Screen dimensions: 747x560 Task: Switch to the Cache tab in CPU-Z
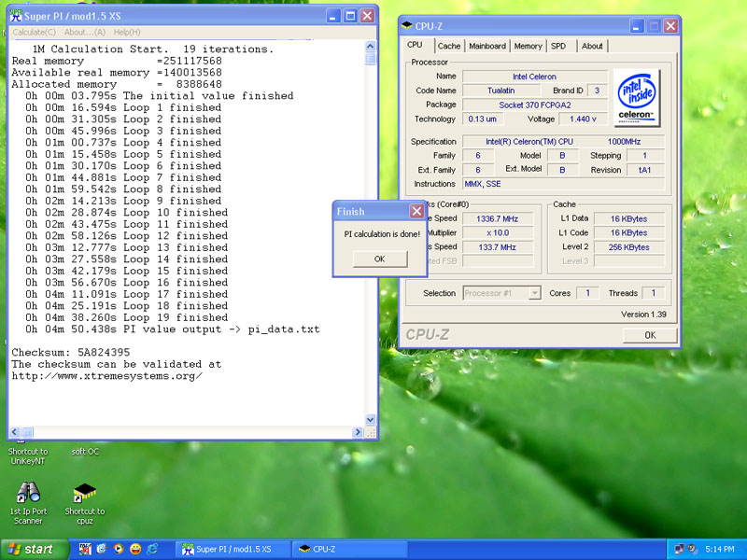(449, 46)
